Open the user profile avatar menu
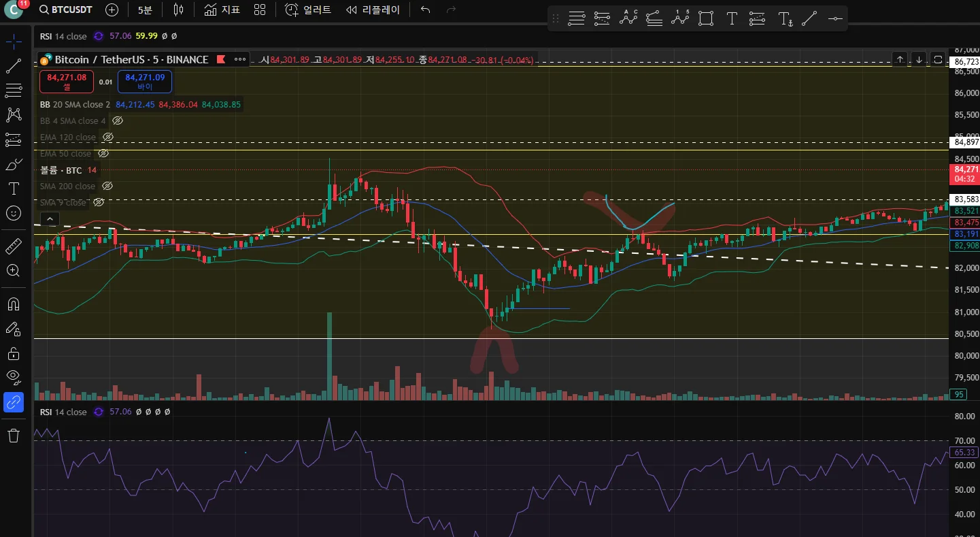The height and width of the screenshot is (537, 980). 14,10
